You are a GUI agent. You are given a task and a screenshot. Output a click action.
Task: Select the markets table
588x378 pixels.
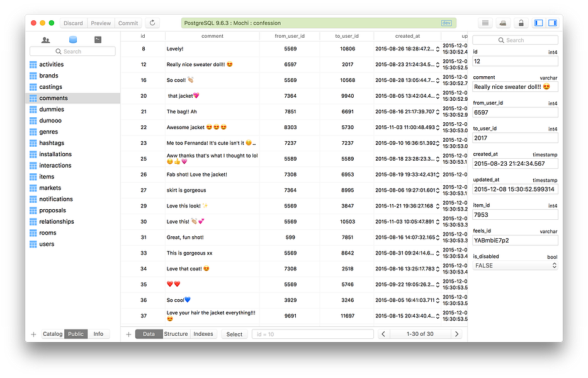coord(73,188)
